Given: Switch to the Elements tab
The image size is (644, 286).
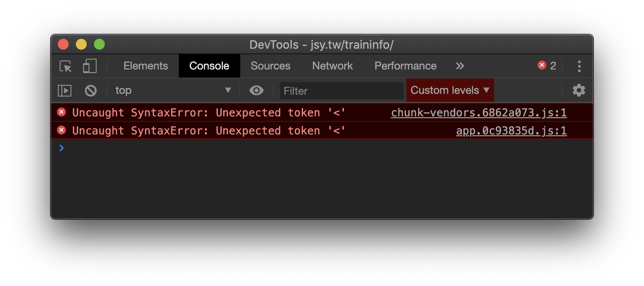Looking at the screenshot, I should (145, 66).
